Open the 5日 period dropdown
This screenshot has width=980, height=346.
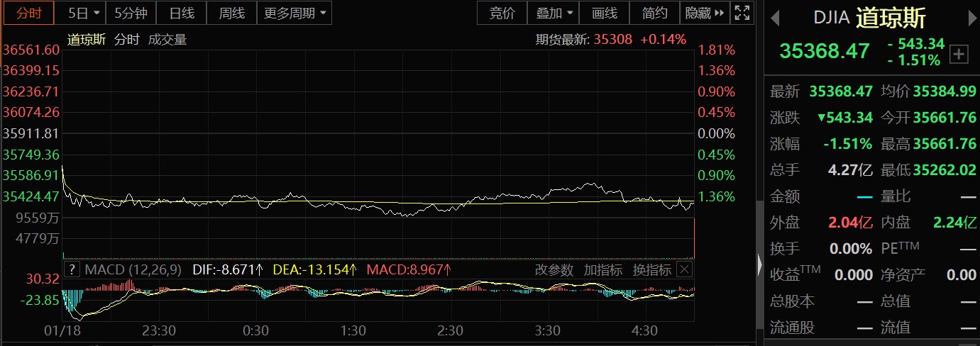point(84,13)
